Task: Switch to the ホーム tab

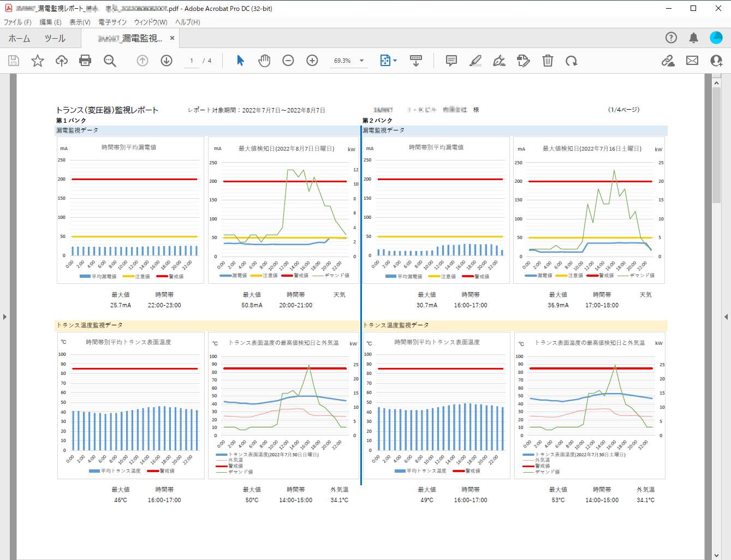Action: pos(20,38)
